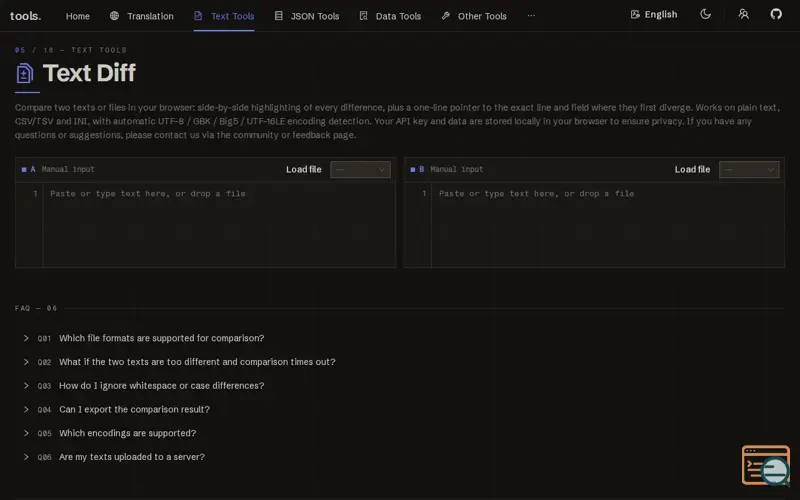The width and height of the screenshot is (800, 500).
Task: Open the floating terminal chat widget
Action: coord(766,465)
